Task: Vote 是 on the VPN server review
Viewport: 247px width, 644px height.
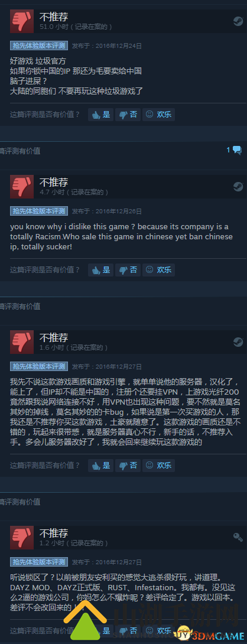Action: [100, 466]
